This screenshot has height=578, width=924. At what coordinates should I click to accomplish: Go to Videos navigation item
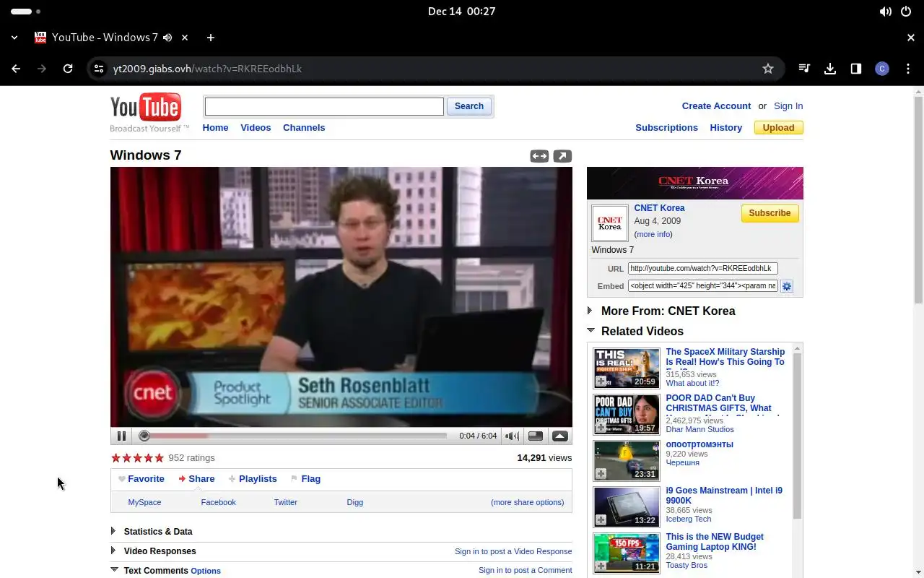point(256,127)
